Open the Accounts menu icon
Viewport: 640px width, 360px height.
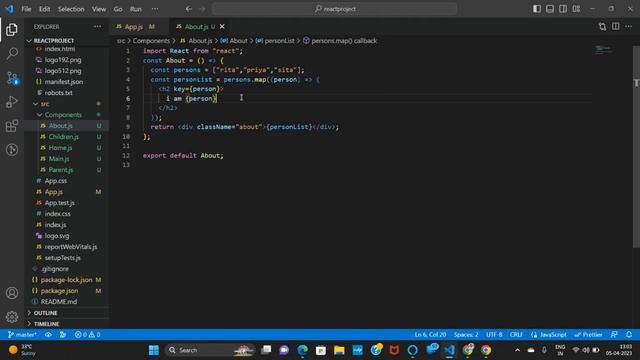tap(12, 293)
